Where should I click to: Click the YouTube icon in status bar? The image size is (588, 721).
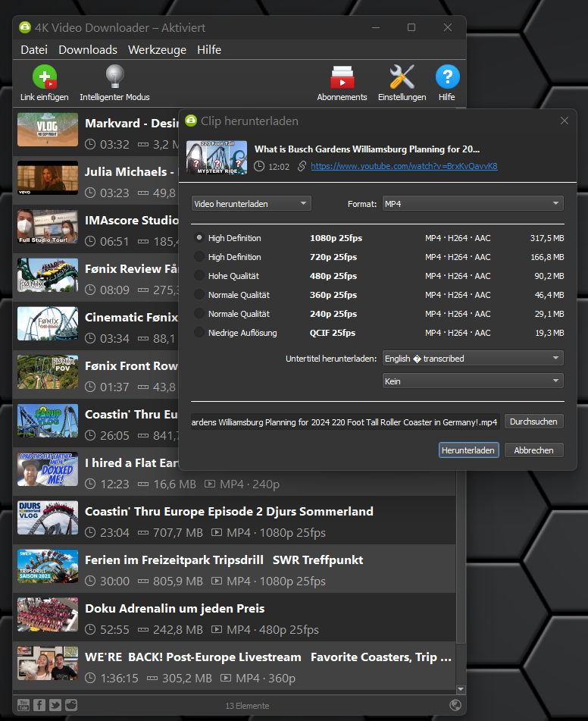pyautogui.click(x=23, y=705)
